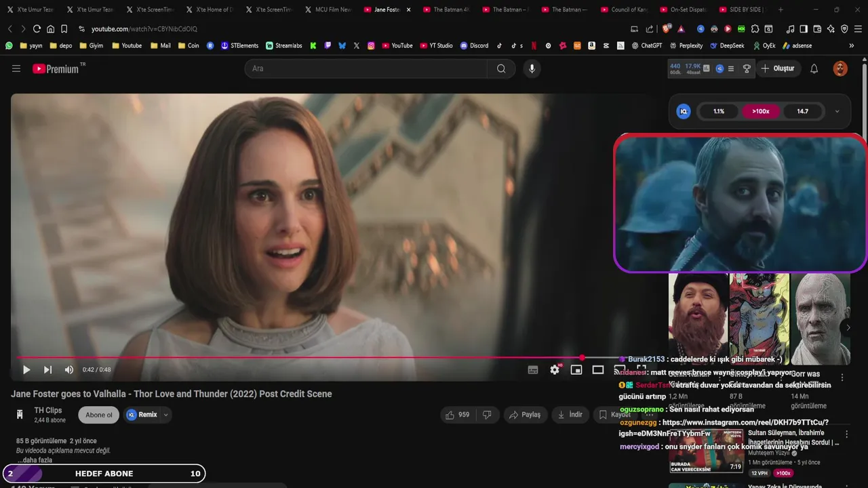868x488 pixels.
Task: Bookmark this page icon
Action: (x=64, y=29)
